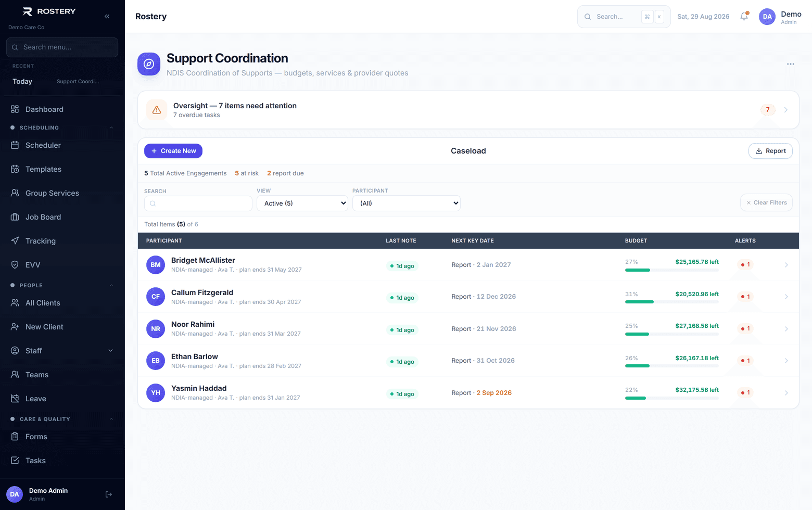Clear Filters on the caseload table
The height and width of the screenshot is (510, 812).
tap(766, 202)
